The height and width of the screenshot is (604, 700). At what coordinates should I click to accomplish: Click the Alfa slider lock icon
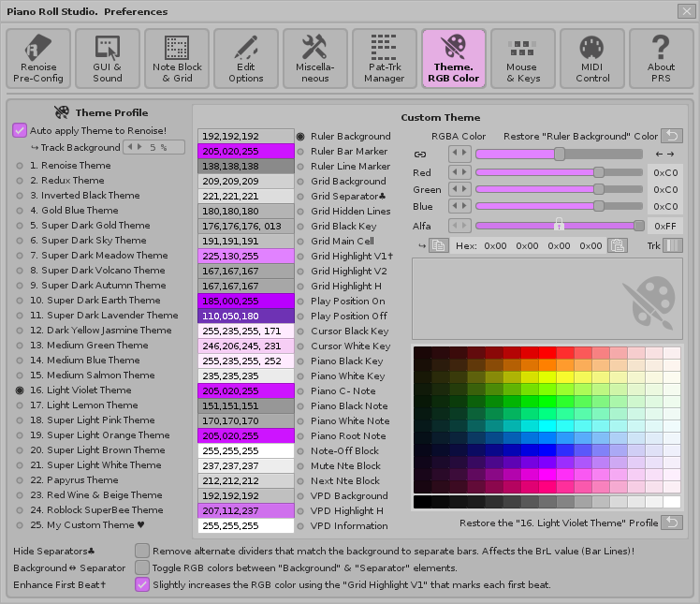tap(559, 224)
